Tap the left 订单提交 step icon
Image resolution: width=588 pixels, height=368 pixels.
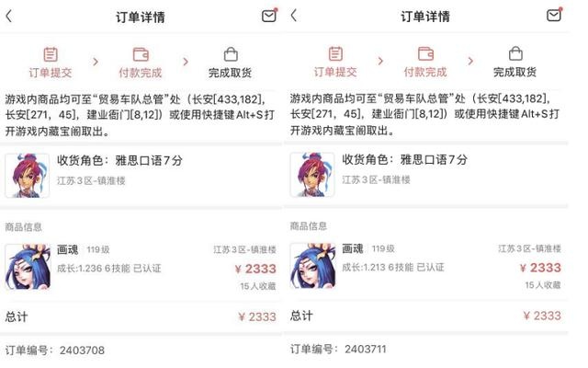pyautogui.click(x=51, y=54)
